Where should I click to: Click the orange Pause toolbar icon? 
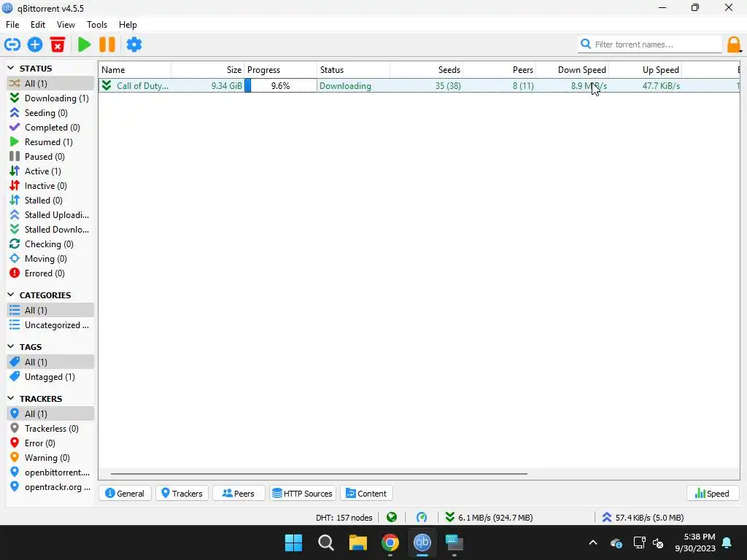click(107, 44)
